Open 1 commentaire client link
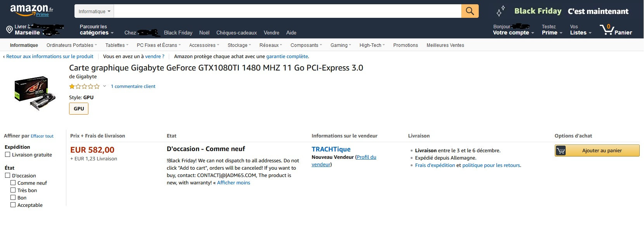 click(133, 86)
